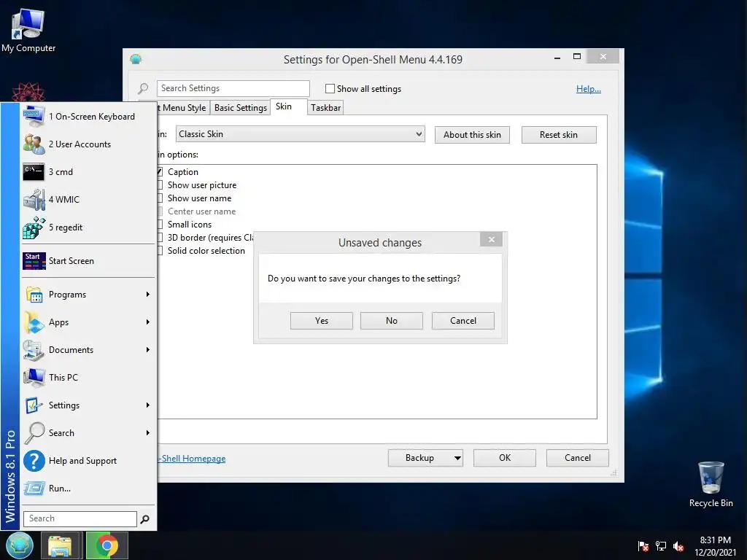Open the Help... link
The width and height of the screenshot is (747, 560).
[x=589, y=88]
